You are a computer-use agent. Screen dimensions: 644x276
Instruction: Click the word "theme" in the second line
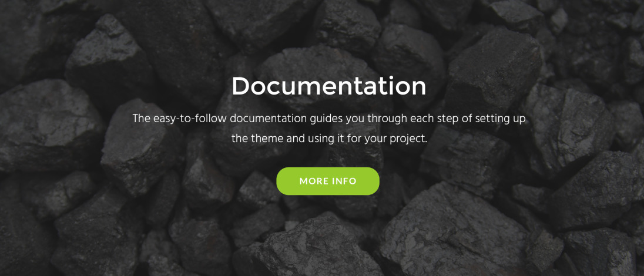pos(269,139)
